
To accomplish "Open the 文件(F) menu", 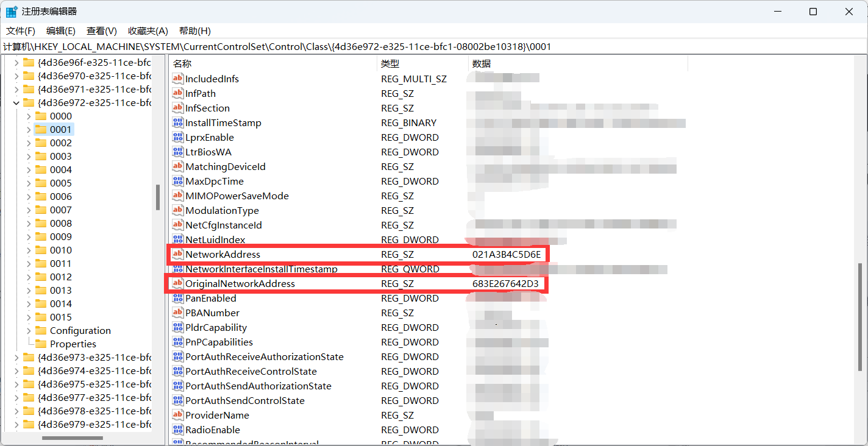I will 21,31.
